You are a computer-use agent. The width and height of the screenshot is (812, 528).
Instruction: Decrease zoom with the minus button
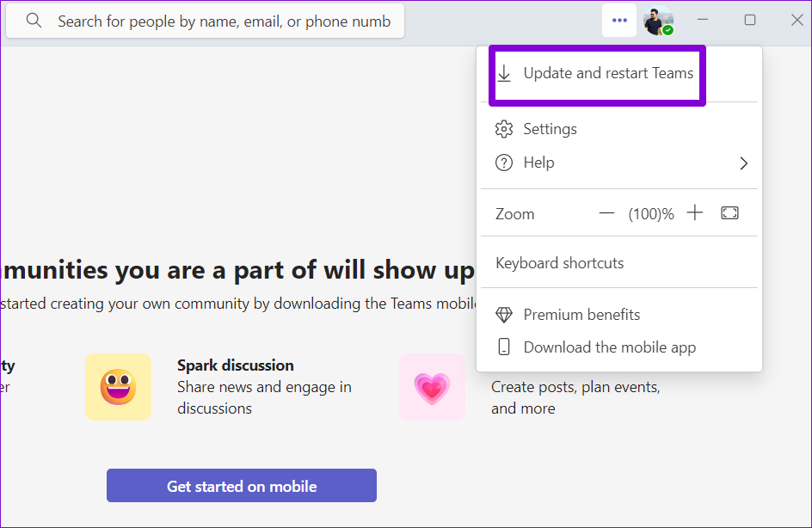pos(606,212)
